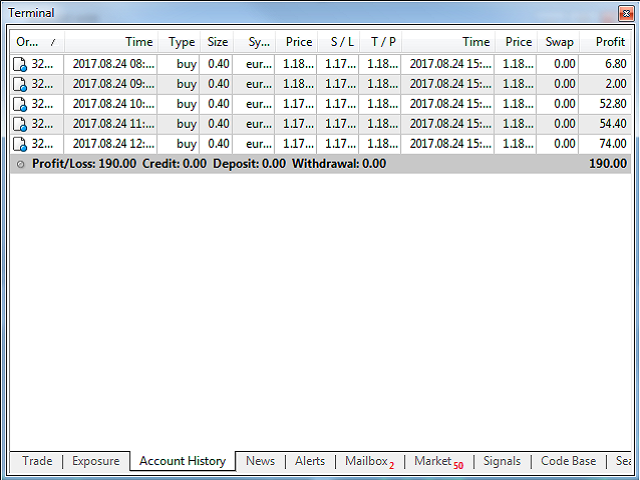Click the order icon in the 54.40 profit row
This screenshot has width=640, height=480.
click(x=20, y=124)
